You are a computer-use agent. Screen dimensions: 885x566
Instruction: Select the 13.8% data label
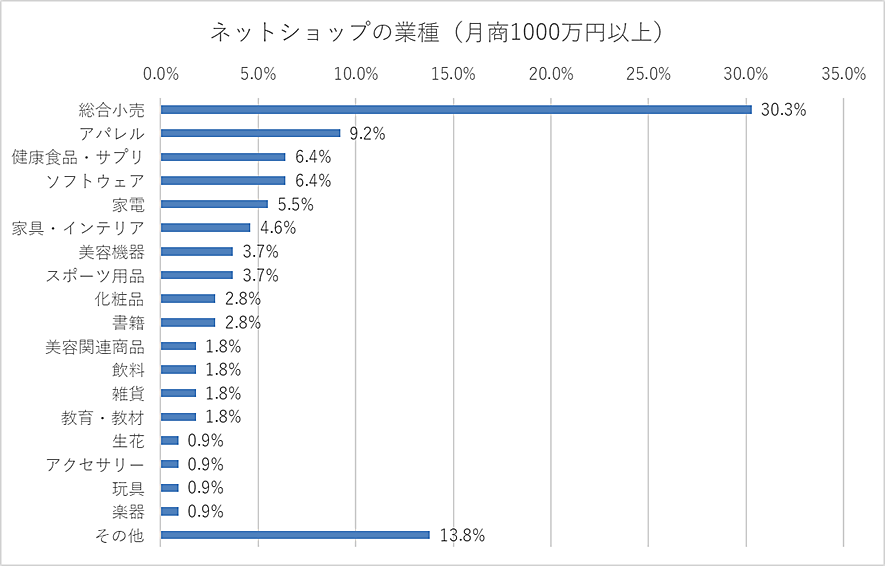[x=461, y=536]
